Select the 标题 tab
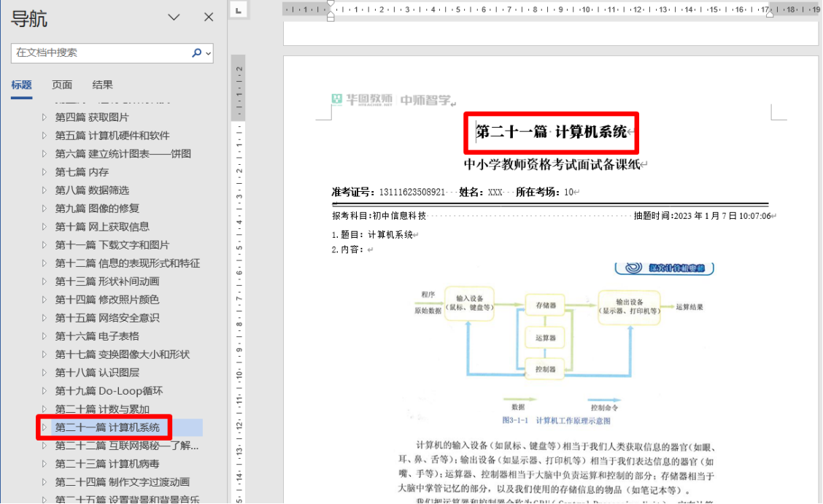 22,85
